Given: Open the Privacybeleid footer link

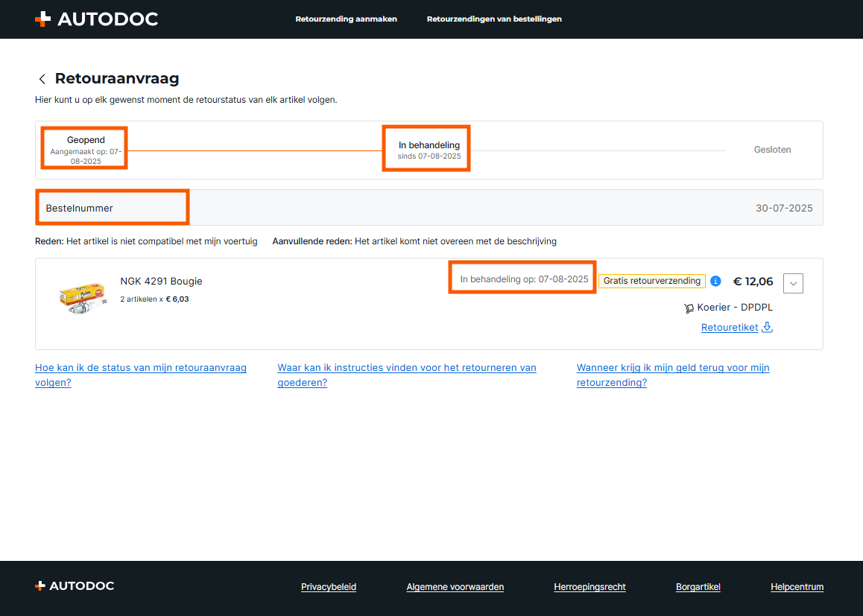Looking at the screenshot, I should tap(329, 587).
